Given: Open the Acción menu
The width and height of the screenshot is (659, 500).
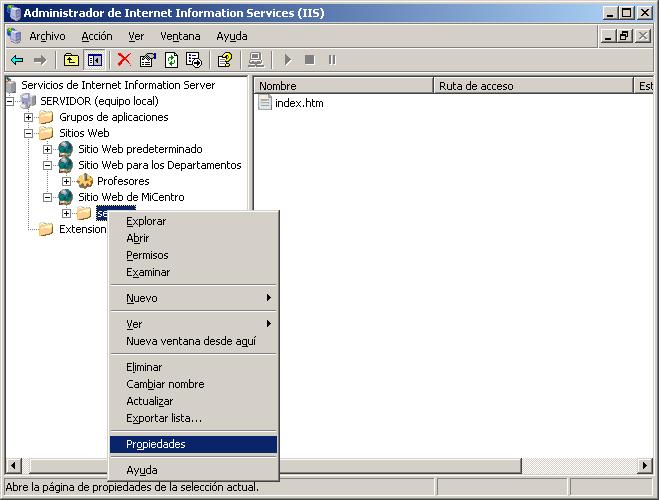Looking at the screenshot, I should point(97,36).
